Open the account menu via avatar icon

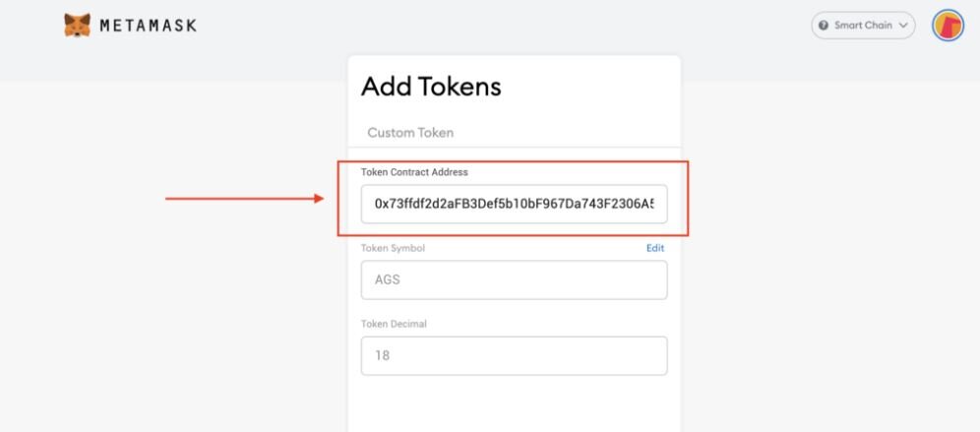948,26
